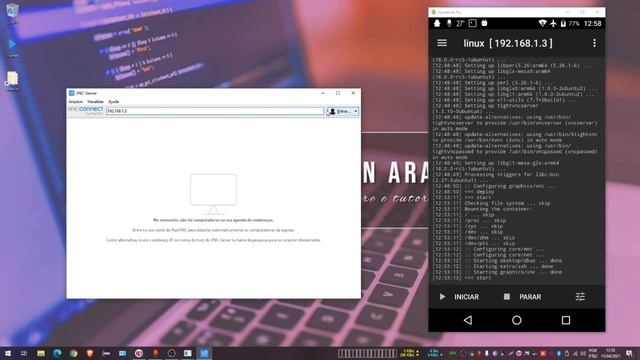Tap the Android home circle button
Viewport: 640px width, 360px height.
coord(517,320)
